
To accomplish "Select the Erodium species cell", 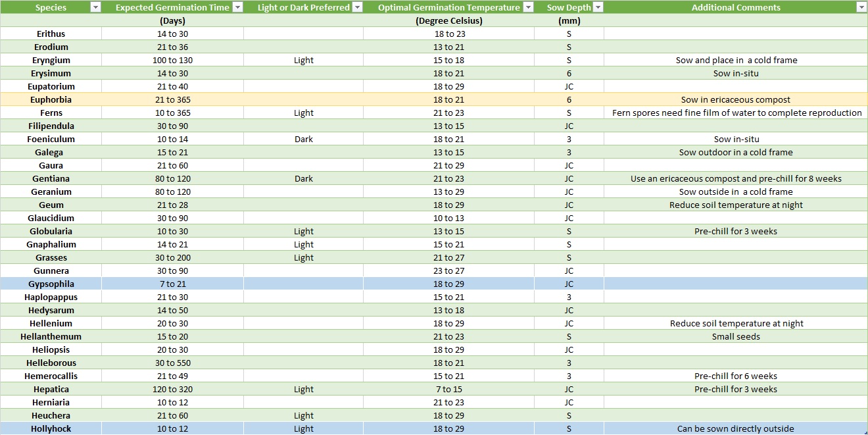I will 51,47.
